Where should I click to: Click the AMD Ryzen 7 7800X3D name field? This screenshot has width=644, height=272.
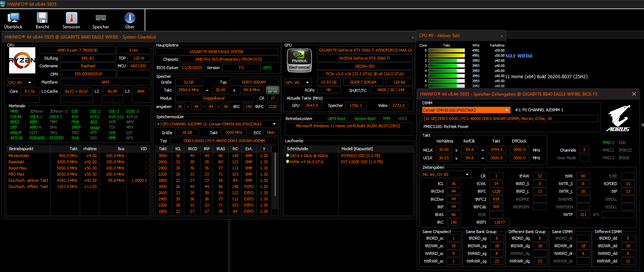[78, 50]
